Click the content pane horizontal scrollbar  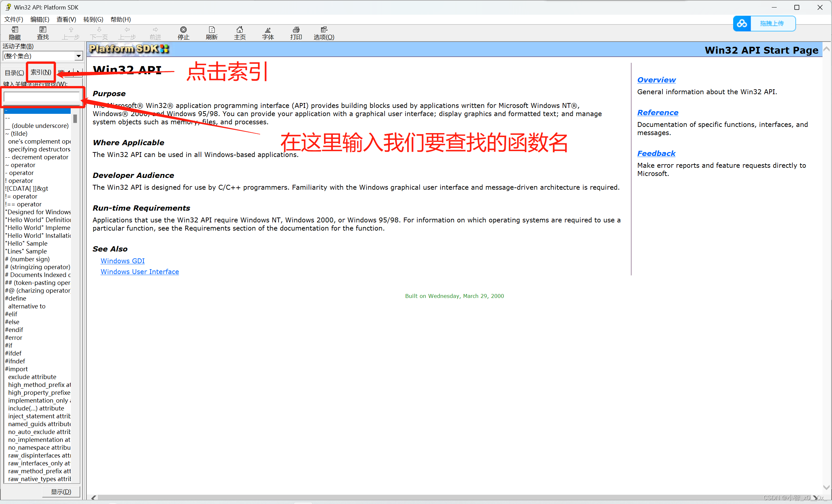click(454, 497)
